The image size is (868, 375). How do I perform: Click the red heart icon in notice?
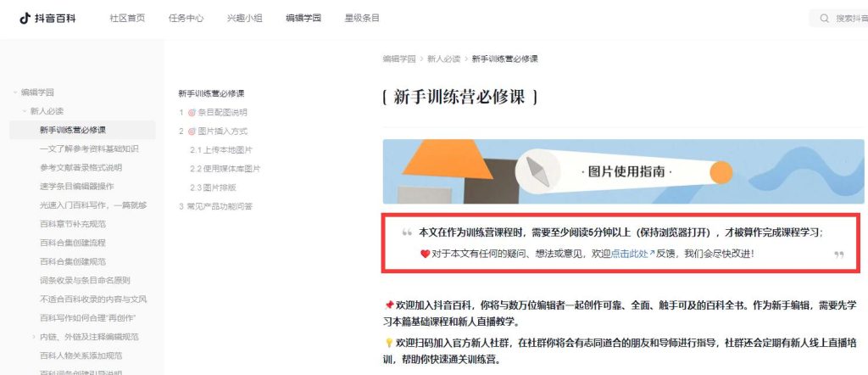(x=426, y=255)
